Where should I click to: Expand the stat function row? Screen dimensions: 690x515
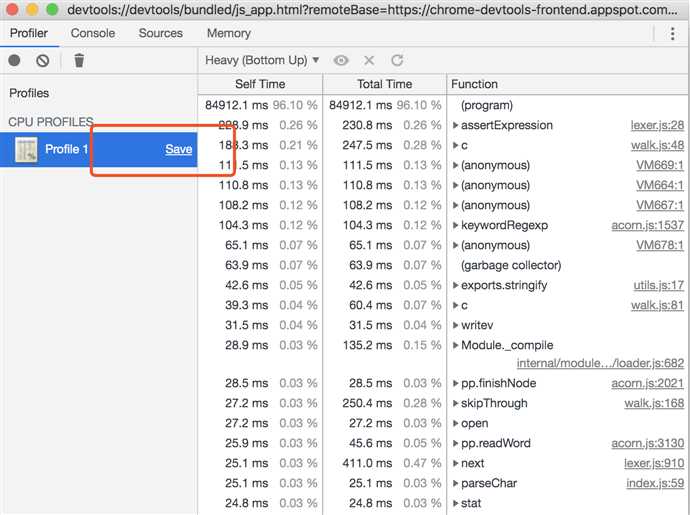(x=455, y=503)
